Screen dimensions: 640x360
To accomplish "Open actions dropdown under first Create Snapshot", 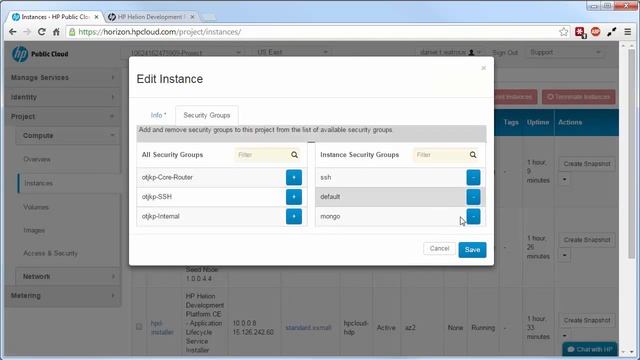I will 564,179.
